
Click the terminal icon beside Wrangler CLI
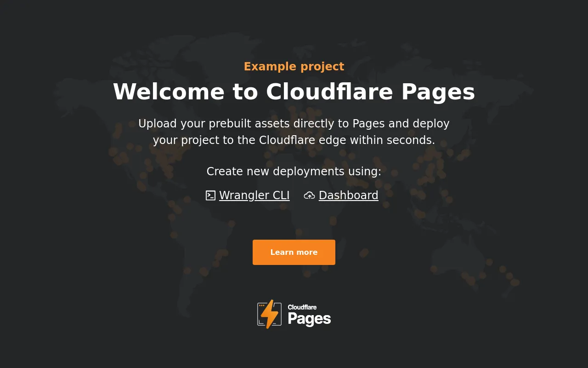point(210,195)
